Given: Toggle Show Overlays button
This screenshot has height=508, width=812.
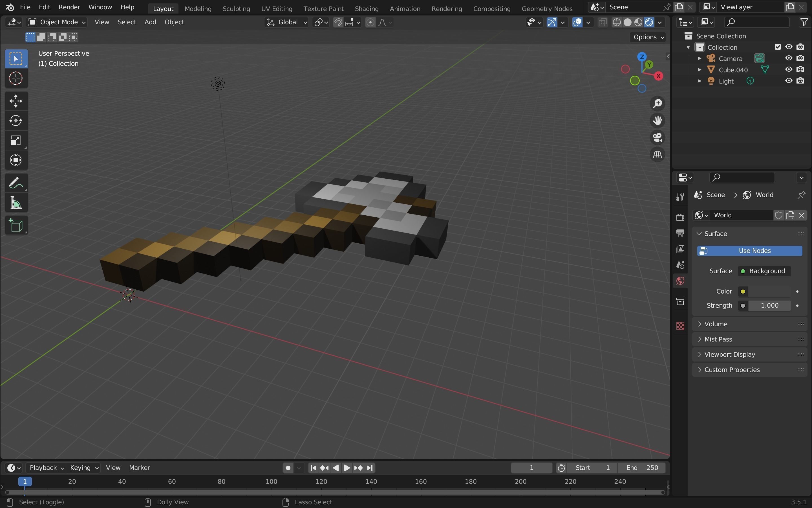Looking at the screenshot, I should coord(577,23).
